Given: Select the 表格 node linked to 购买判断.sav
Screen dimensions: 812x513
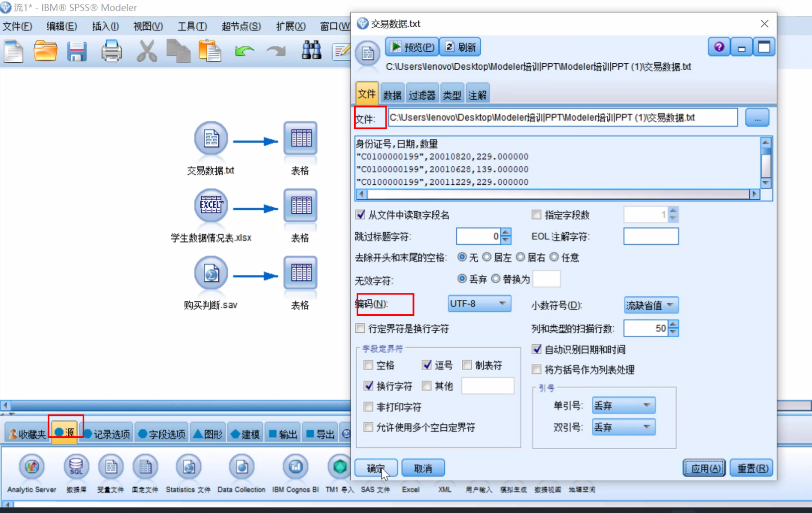Looking at the screenshot, I should pyautogui.click(x=300, y=273).
